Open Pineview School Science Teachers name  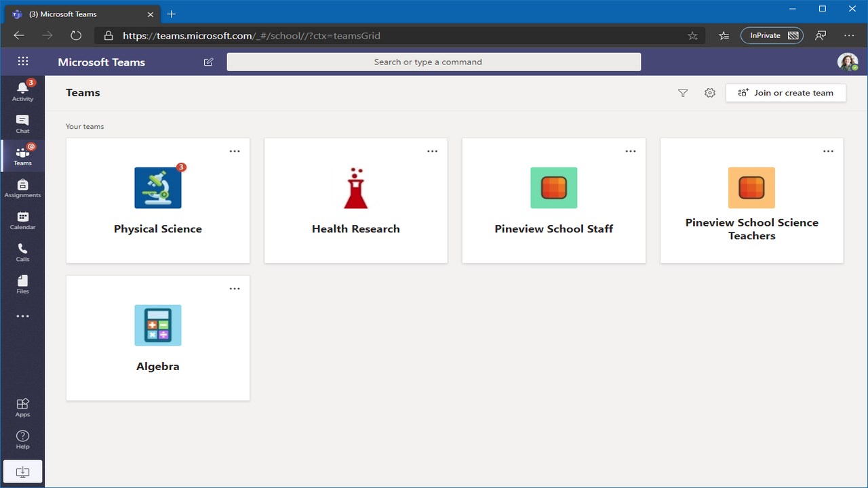(x=752, y=229)
